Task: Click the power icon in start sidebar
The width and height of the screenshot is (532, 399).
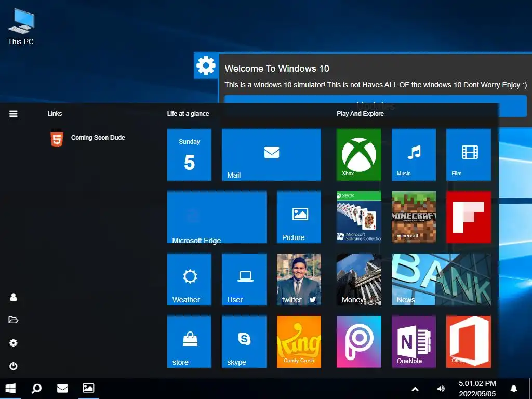Action: [13, 366]
